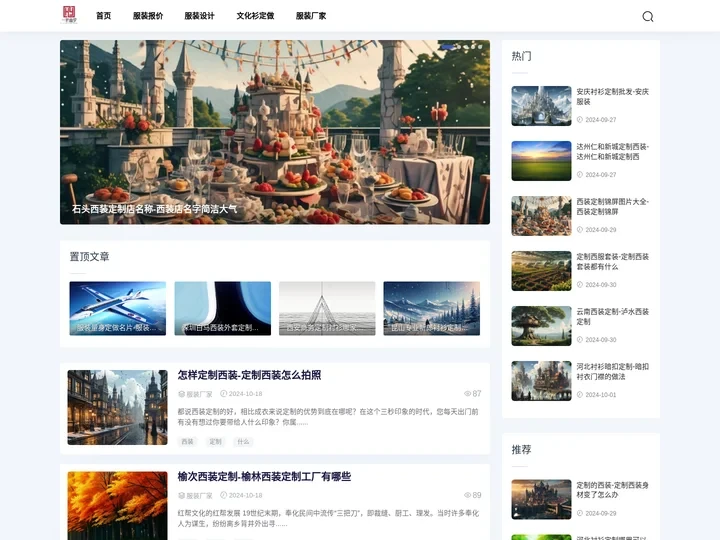Click 服装厂家 category link under 怎样定制西装
Viewport: 720px width, 540px height.
[199, 394]
